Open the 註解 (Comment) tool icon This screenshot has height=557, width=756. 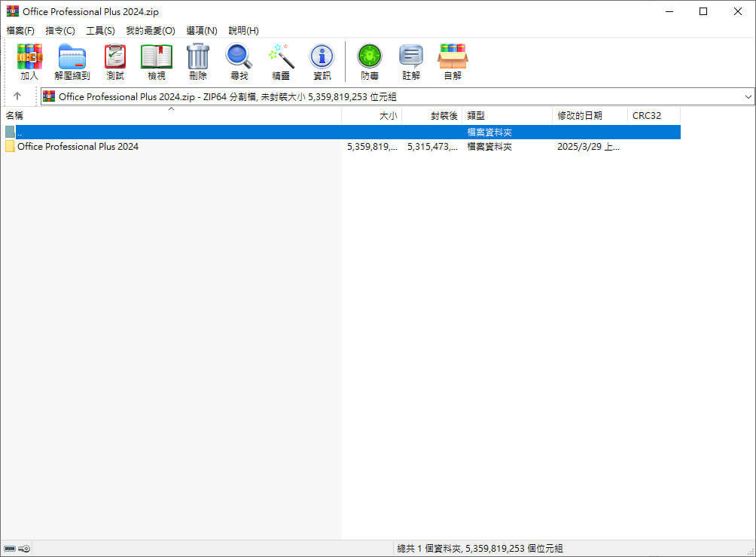(x=411, y=62)
